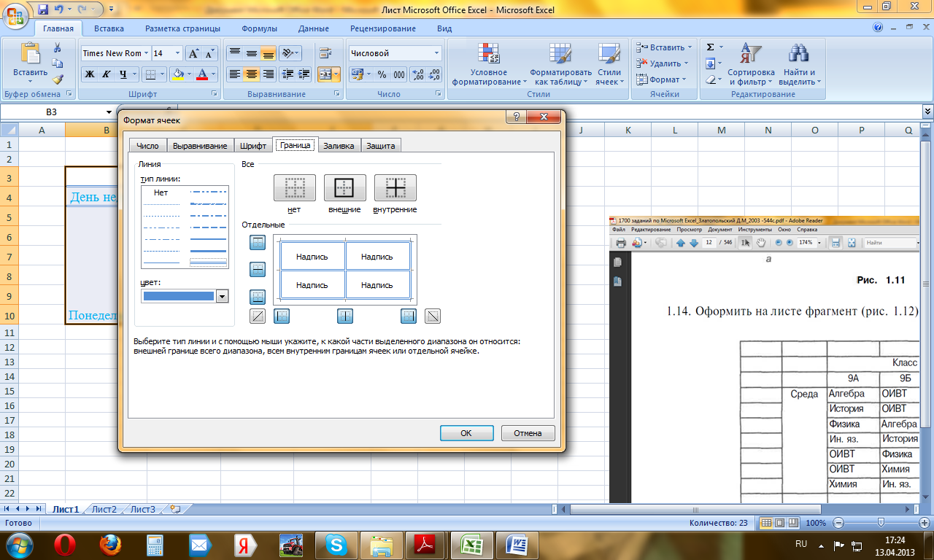
Task: Confirm with the OK button
Action: coord(466,433)
